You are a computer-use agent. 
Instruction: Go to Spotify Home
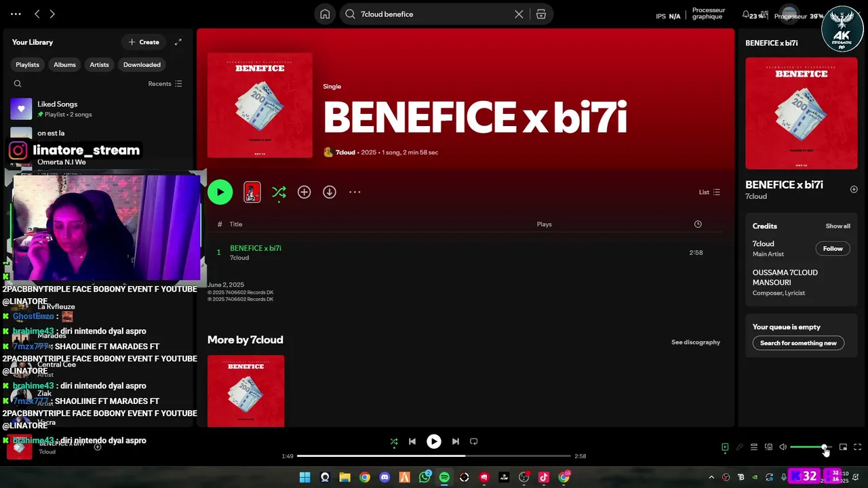tap(325, 14)
